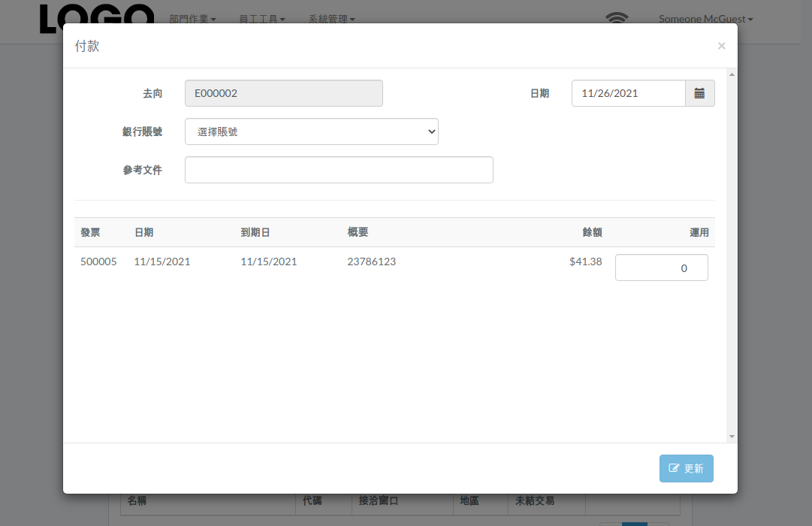Focus the 參考文件 reference input field
812x526 pixels.
[x=339, y=170]
